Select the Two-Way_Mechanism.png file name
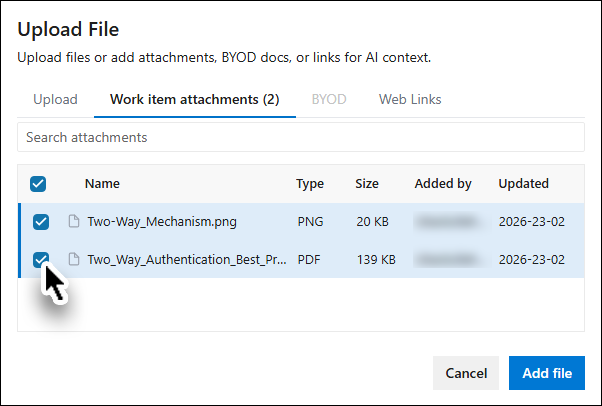 (x=162, y=222)
